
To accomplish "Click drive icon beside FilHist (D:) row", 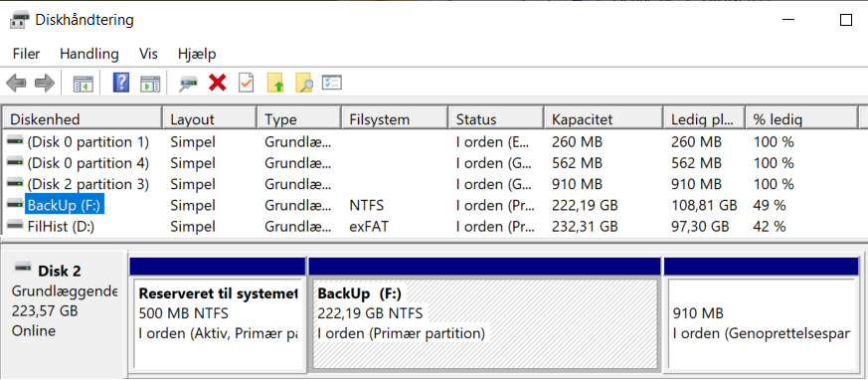I will click(x=16, y=226).
